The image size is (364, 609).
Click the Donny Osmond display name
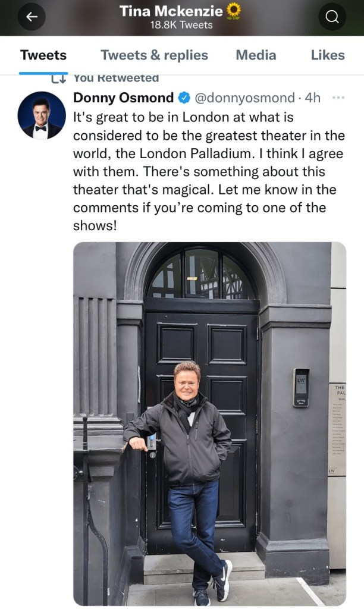click(123, 98)
